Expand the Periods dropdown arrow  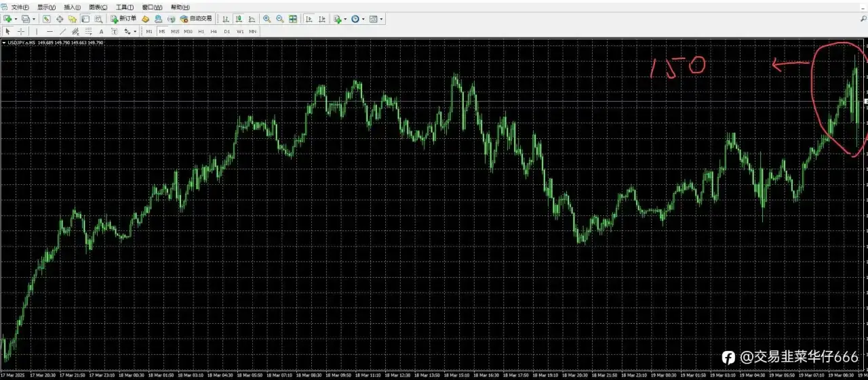(x=363, y=19)
